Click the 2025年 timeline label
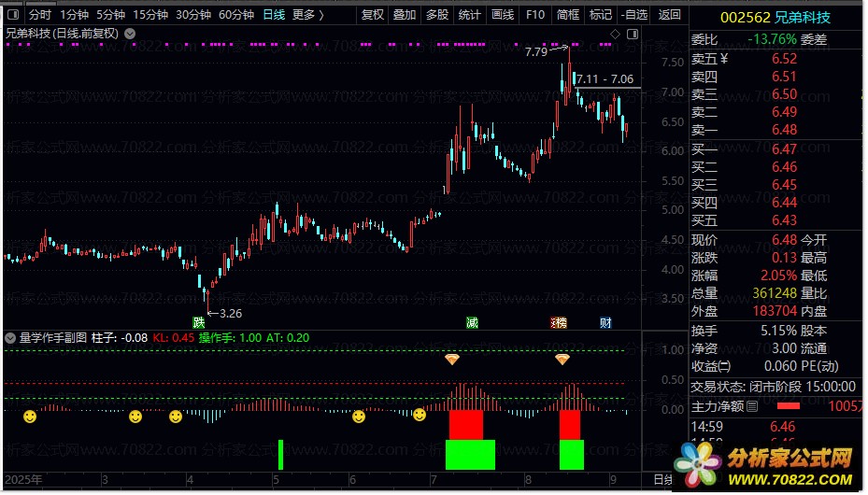 pos(23,479)
